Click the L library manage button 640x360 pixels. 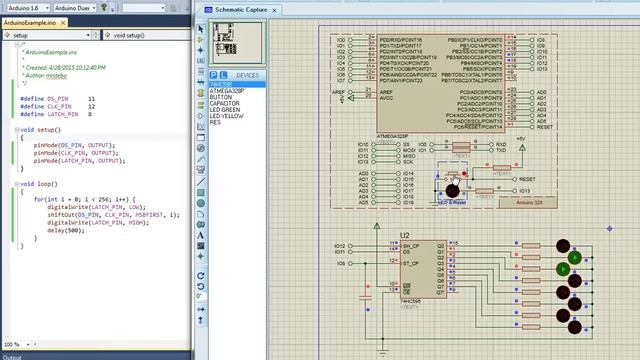point(223,75)
